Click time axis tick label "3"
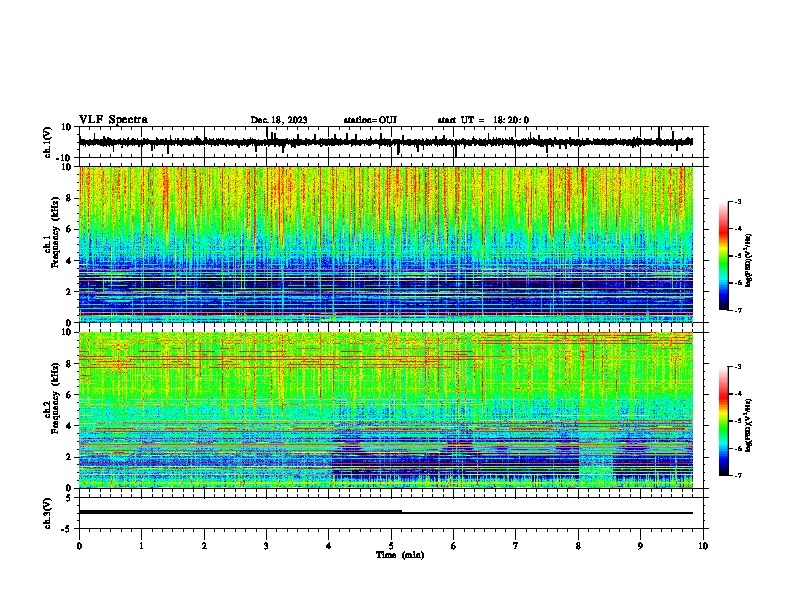The width and height of the screenshot is (792, 612). 266,546
